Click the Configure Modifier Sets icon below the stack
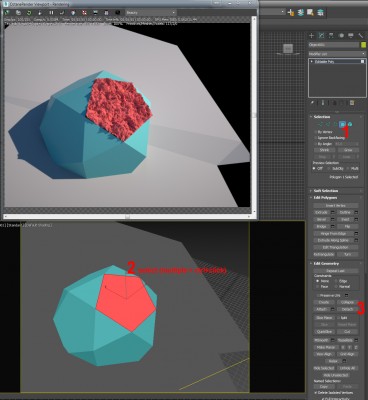Screen dimensions: 368x400 [352, 103]
